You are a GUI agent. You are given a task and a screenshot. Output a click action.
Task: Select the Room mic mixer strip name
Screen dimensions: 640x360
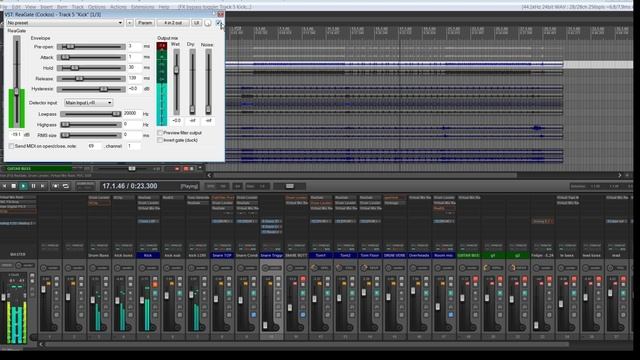coord(444,256)
